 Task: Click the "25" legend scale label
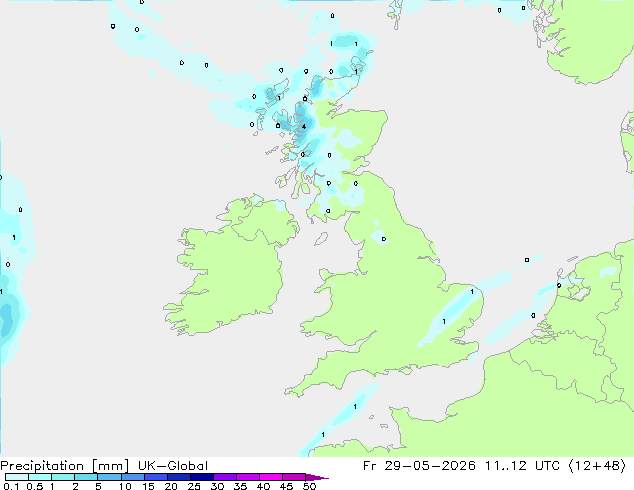pyautogui.click(x=194, y=486)
